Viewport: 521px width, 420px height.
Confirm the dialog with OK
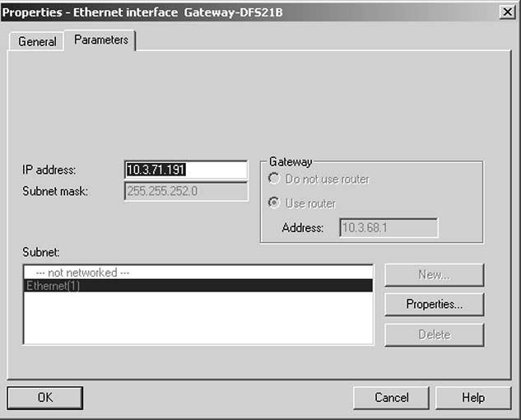[44, 398]
